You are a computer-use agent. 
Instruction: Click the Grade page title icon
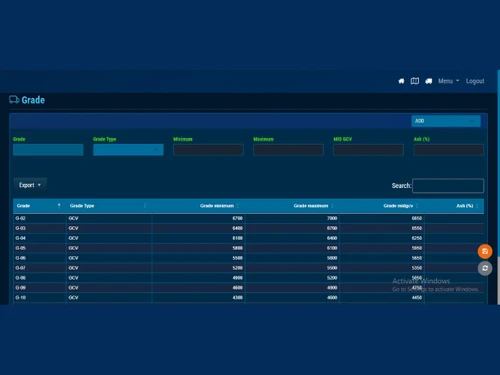click(14, 100)
